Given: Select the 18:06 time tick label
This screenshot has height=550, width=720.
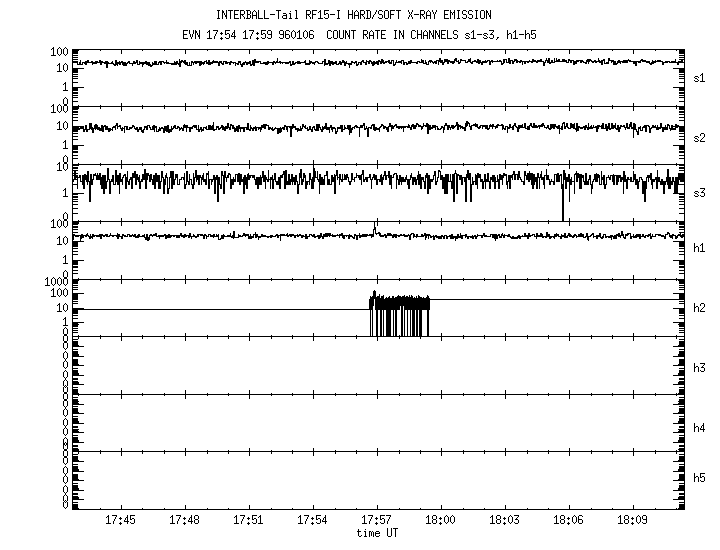Looking at the screenshot, I should coord(569,520).
